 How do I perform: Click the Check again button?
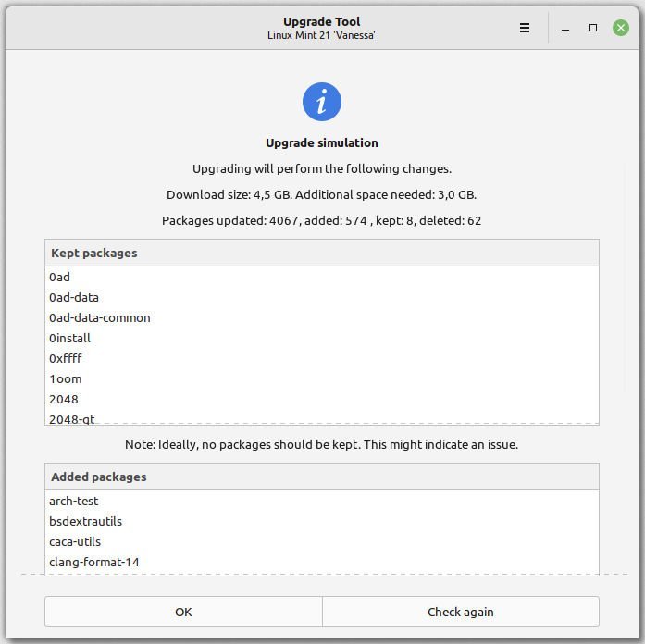pyautogui.click(x=460, y=612)
